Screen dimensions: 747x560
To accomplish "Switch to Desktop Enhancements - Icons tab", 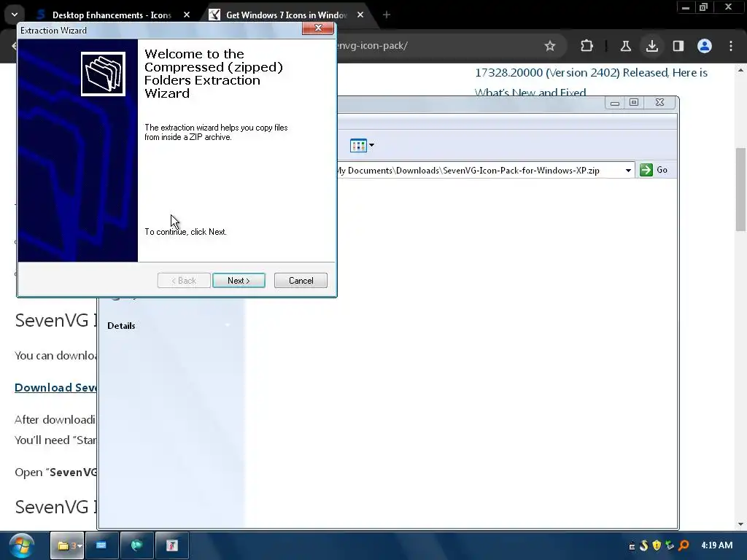I will pyautogui.click(x=112, y=15).
